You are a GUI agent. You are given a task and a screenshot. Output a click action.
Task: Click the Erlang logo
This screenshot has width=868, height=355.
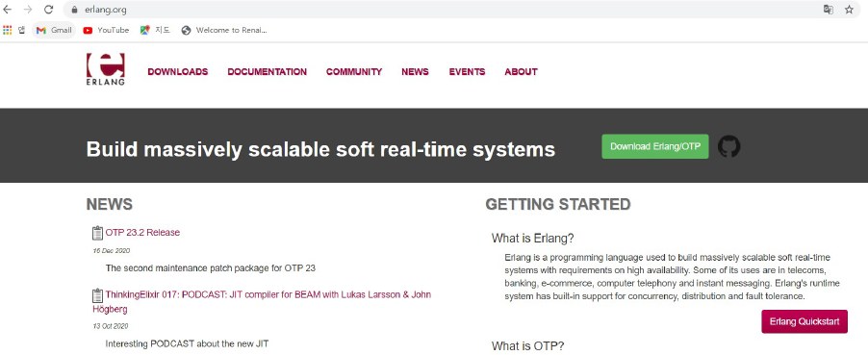coord(105,69)
